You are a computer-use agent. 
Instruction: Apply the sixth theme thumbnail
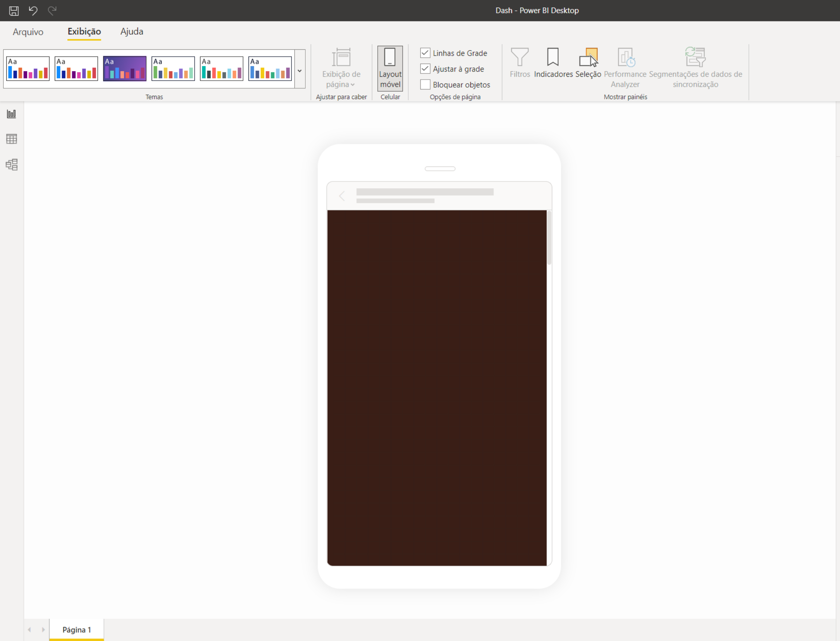click(270, 68)
